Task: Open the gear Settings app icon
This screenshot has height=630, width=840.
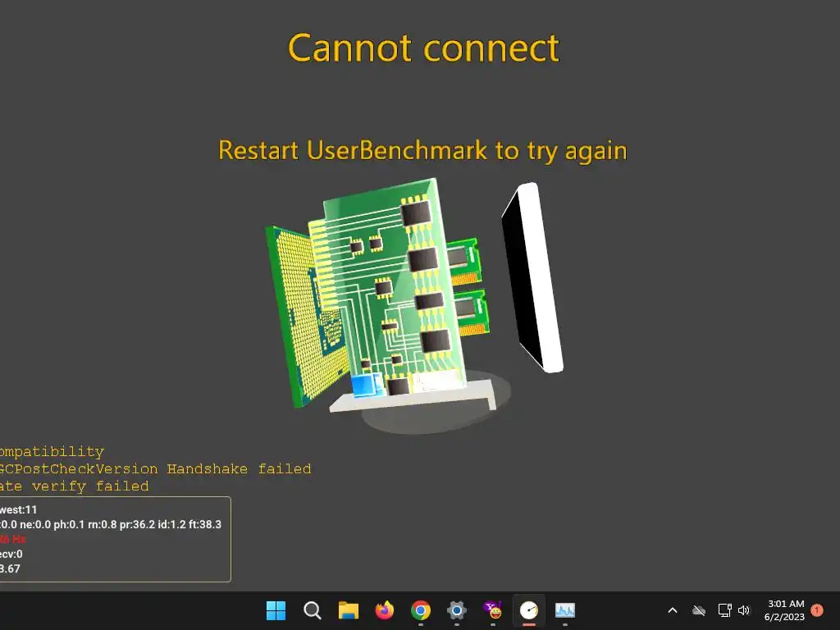Action: tap(456, 610)
